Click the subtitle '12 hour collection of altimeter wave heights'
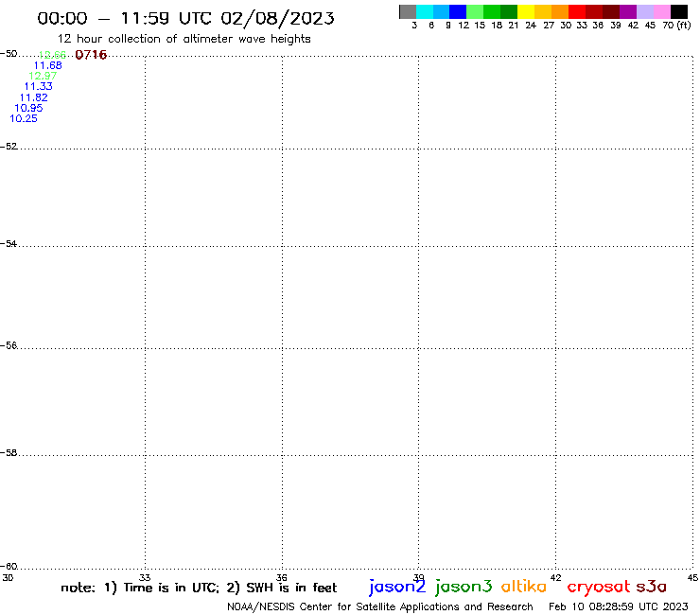700x615 pixels. (x=184, y=39)
